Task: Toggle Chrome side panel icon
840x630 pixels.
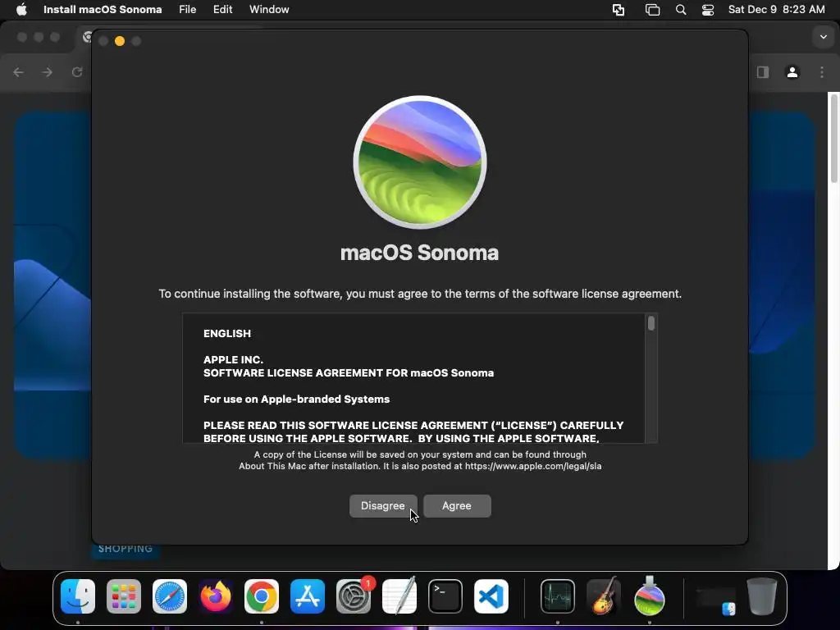Action: tap(763, 72)
